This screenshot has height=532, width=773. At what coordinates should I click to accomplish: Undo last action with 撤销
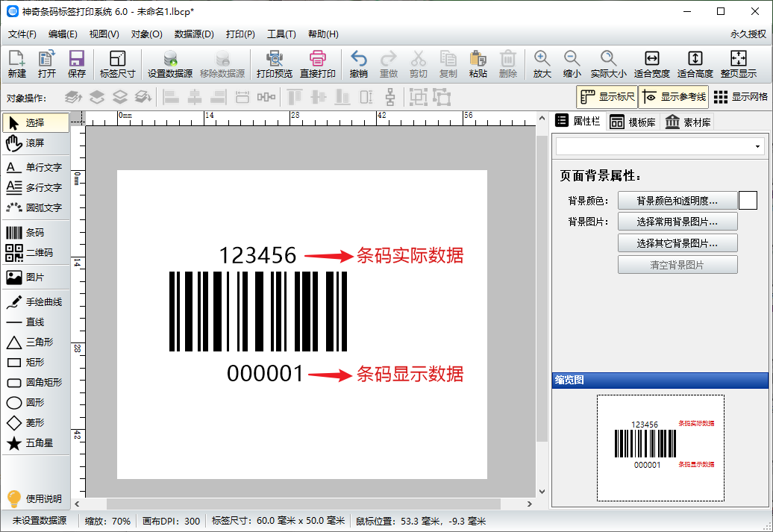coord(358,64)
